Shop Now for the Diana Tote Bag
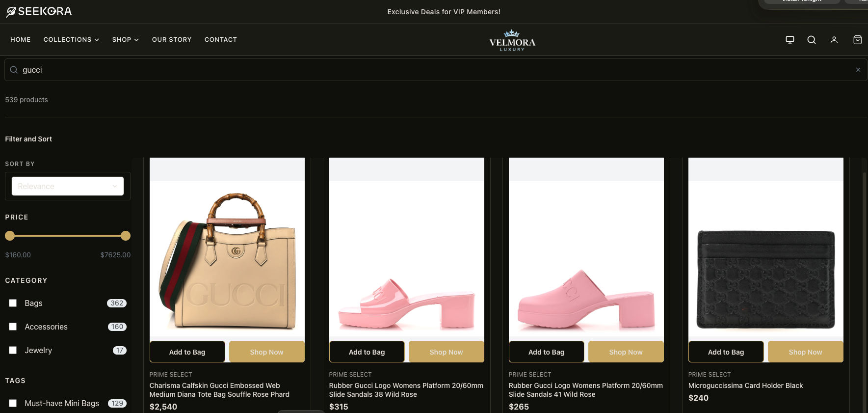The image size is (868, 413). (x=267, y=352)
